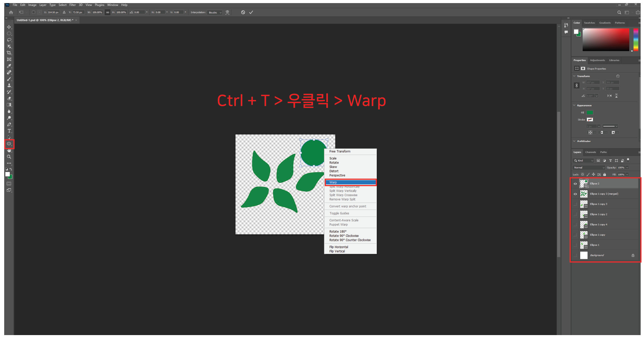The width and height of the screenshot is (644, 339).
Task: Select the Blur tool
Action: 9,111
